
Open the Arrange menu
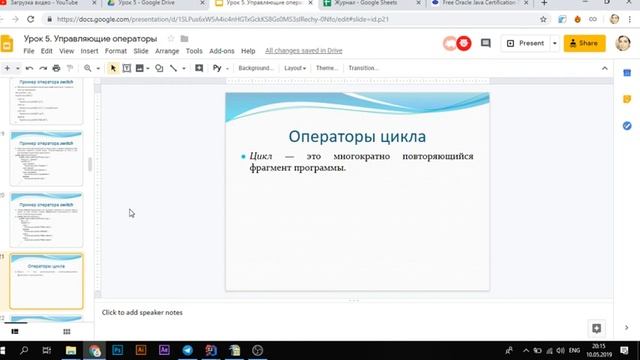click(x=167, y=51)
